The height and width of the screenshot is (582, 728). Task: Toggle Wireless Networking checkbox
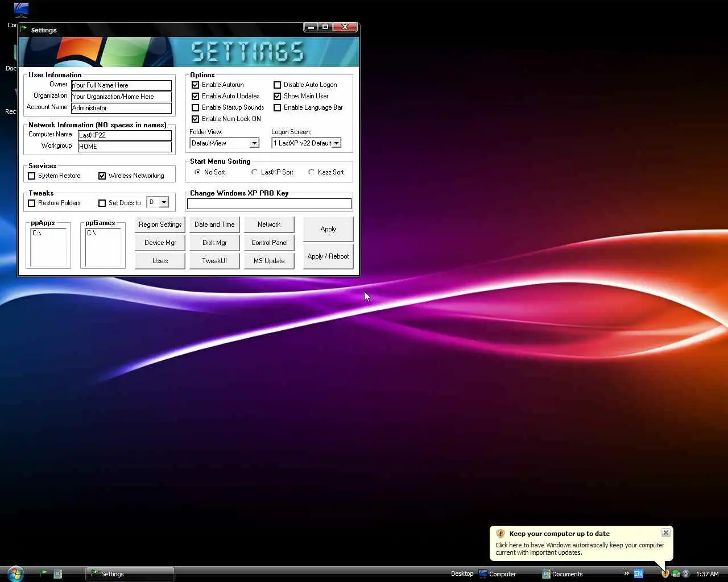pos(102,176)
